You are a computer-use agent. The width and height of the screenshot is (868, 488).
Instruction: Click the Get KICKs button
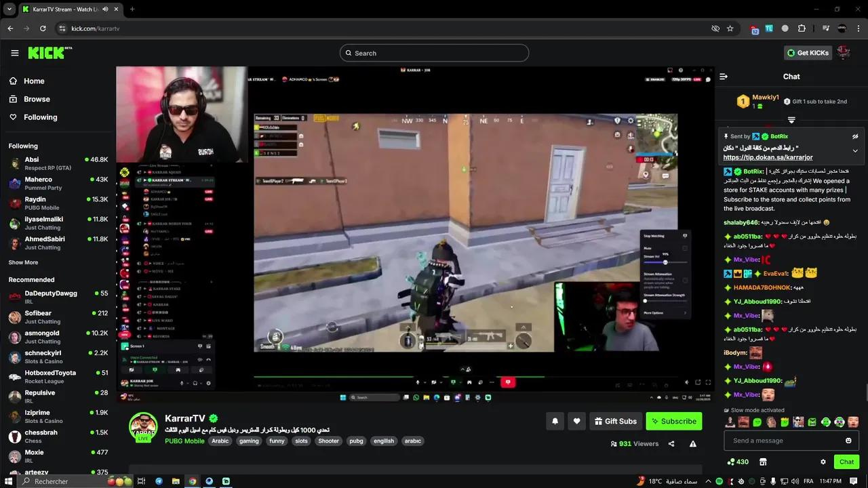pyautogui.click(x=808, y=53)
